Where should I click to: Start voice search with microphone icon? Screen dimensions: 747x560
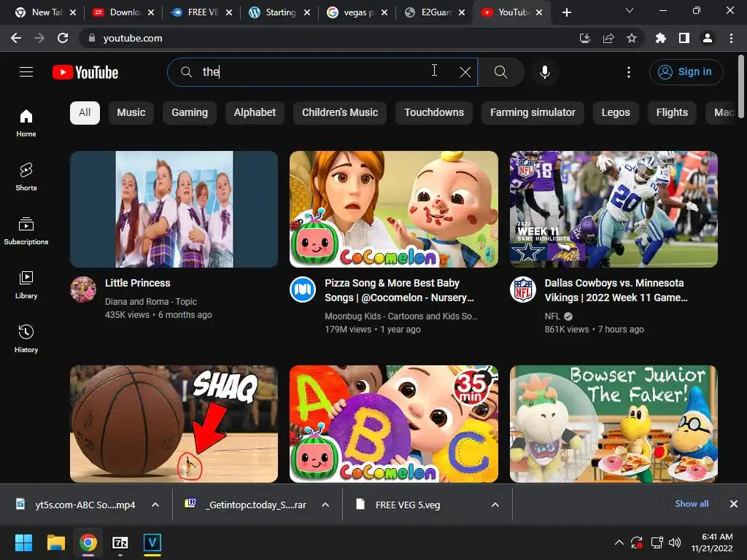click(544, 72)
